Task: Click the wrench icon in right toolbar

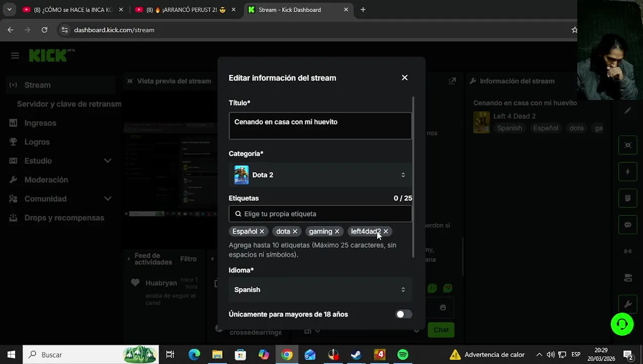Action: point(628,304)
